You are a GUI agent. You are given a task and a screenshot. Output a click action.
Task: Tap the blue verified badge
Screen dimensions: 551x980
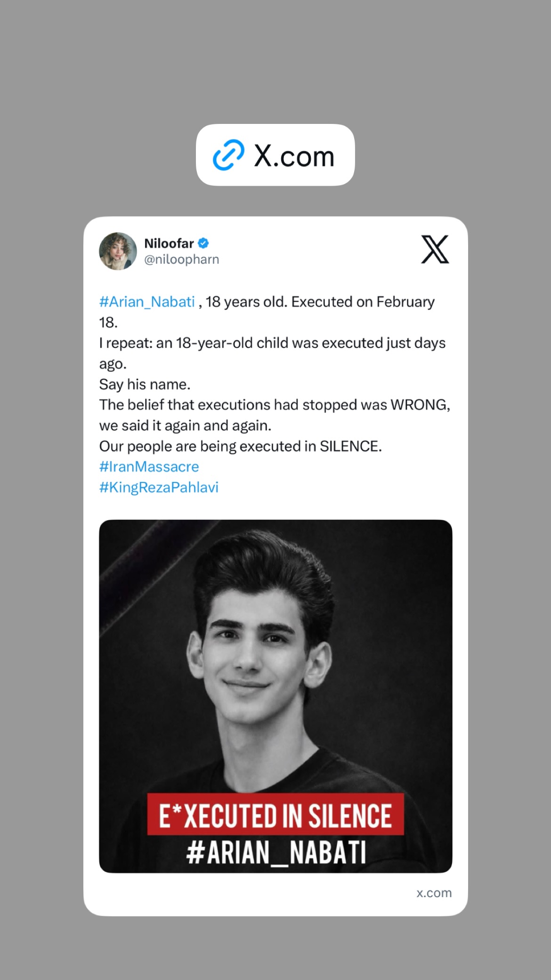click(203, 243)
